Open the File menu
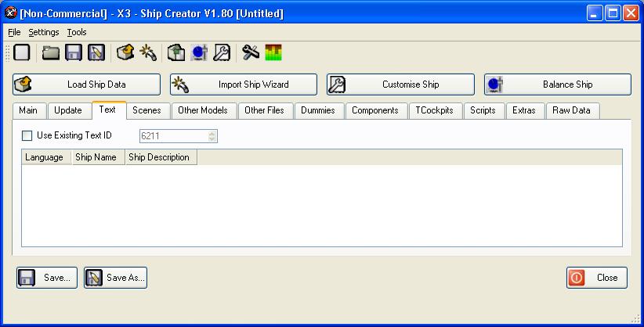The height and width of the screenshot is (327, 644). click(x=14, y=32)
